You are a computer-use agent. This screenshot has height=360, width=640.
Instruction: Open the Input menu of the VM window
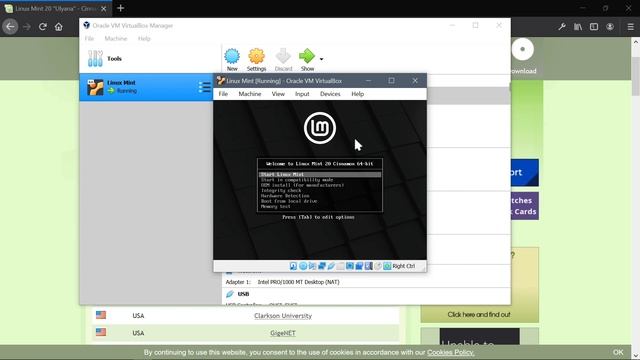(x=302, y=94)
